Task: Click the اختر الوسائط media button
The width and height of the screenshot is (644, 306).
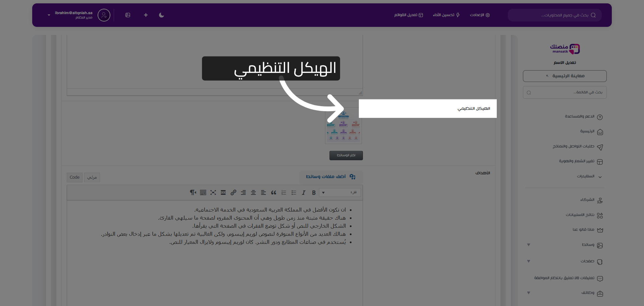Action: [x=346, y=155]
